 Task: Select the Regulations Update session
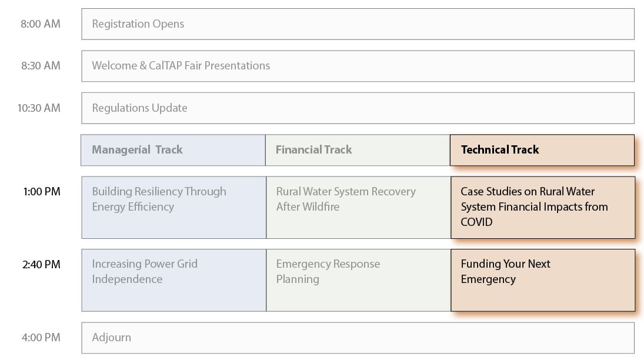(x=358, y=108)
